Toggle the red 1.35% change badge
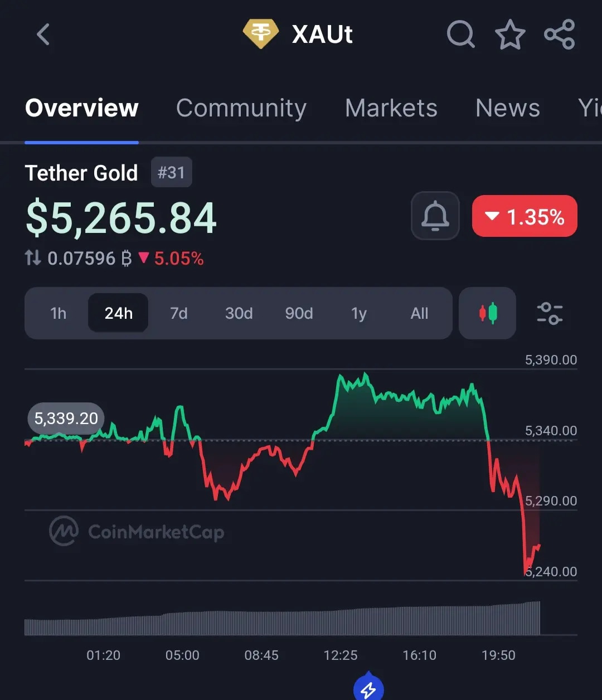 pos(525,216)
